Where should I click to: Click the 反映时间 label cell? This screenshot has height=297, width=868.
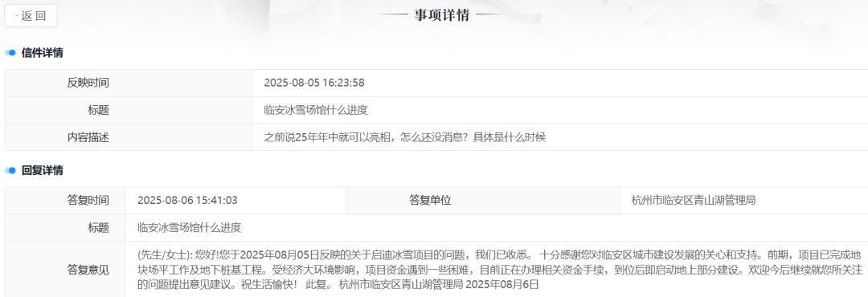click(129, 83)
